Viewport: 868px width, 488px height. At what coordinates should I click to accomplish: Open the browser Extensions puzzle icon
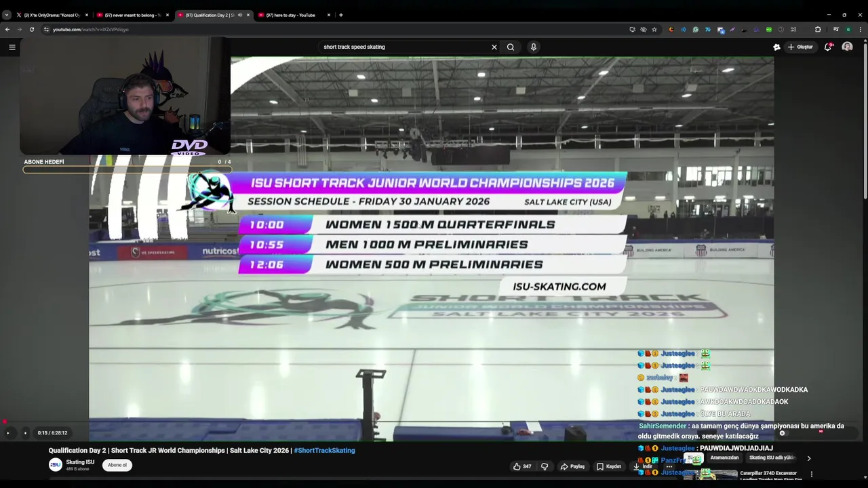click(818, 29)
